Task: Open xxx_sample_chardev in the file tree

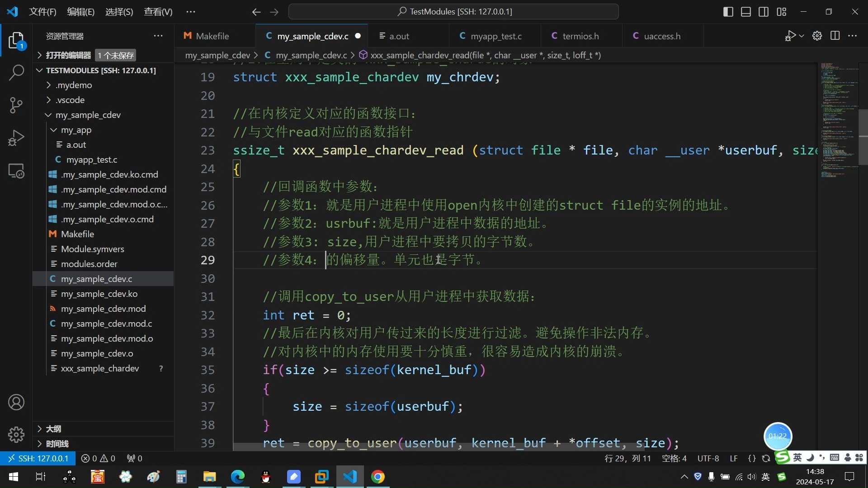Action: (x=104, y=368)
